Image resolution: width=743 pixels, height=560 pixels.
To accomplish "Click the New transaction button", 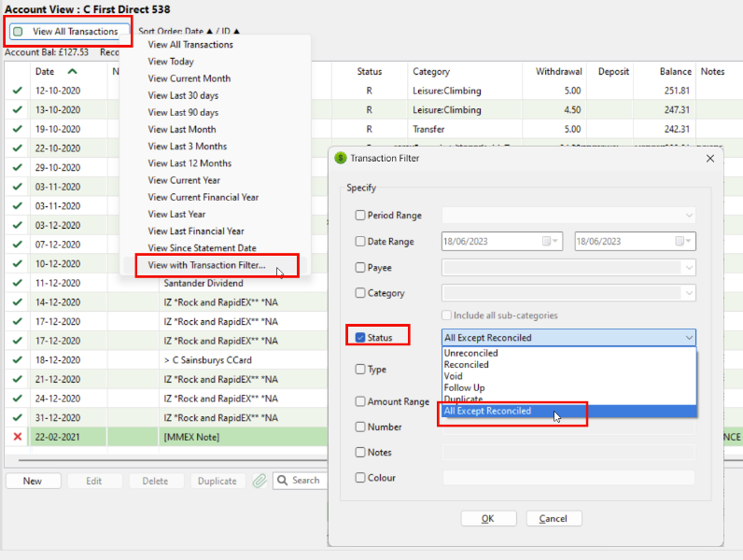I will [x=33, y=481].
